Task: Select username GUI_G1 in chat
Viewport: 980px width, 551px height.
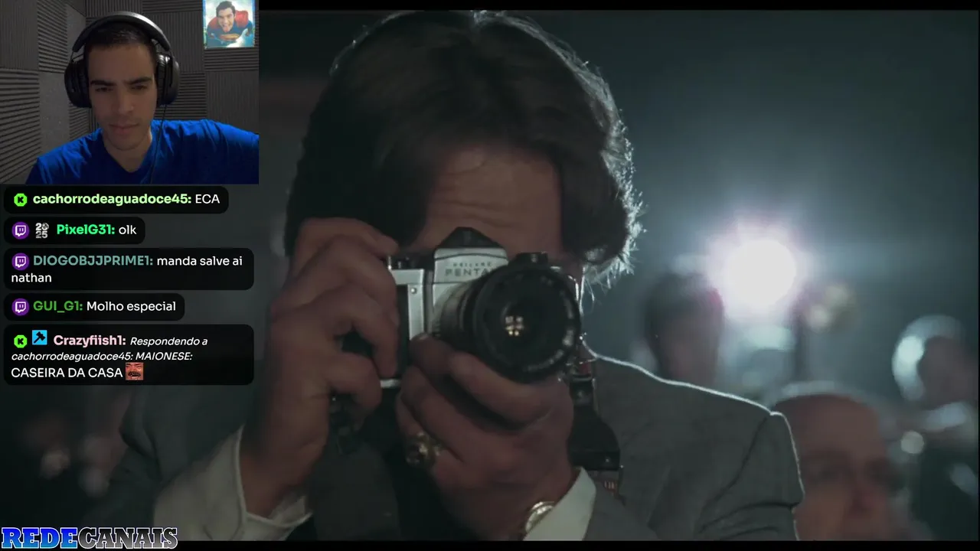Action: (x=57, y=306)
